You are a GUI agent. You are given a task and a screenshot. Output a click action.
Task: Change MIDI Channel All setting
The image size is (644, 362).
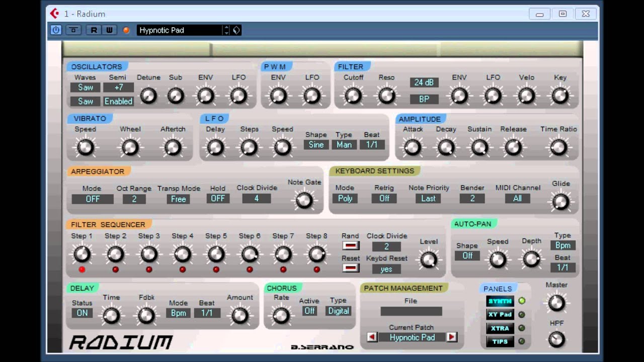518,199
